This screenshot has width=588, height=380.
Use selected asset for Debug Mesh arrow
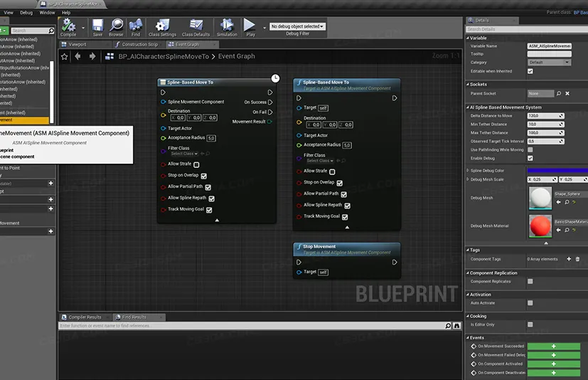pos(558,202)
